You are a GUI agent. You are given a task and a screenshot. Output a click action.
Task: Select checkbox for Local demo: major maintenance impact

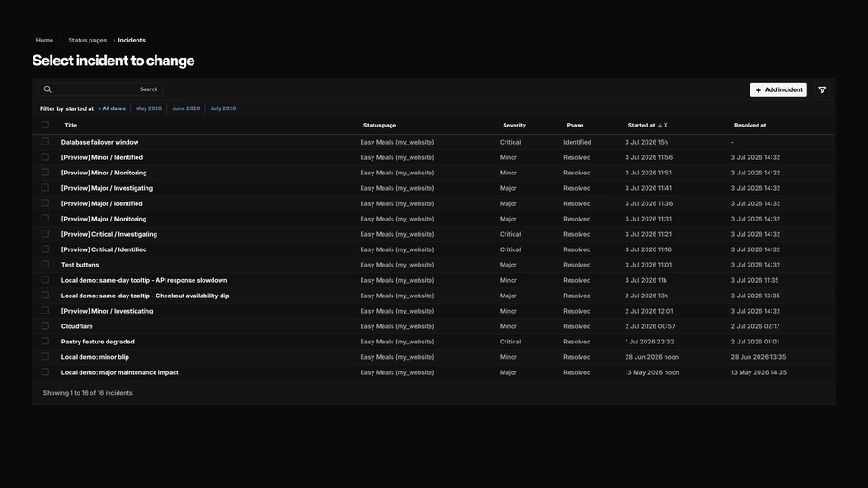pos(45,371)
